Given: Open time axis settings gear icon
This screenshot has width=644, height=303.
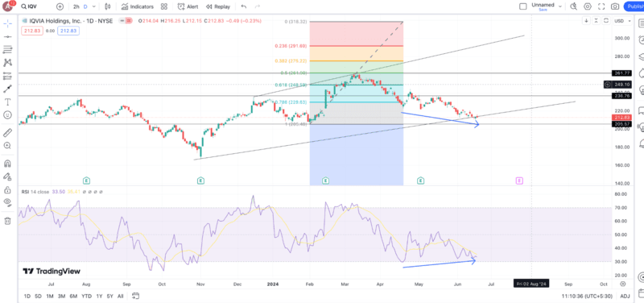Looking at the screenshot, I should pos(622,284).
